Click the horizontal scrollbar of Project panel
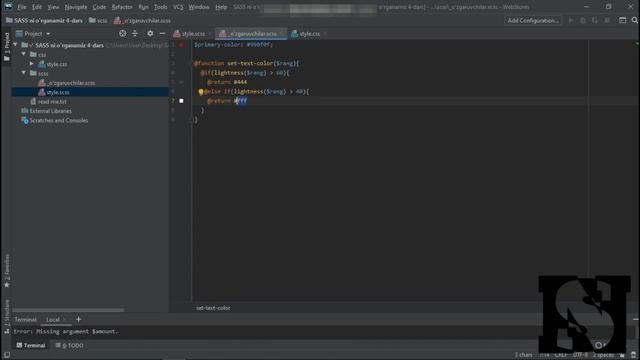640x360 pixels. 68,310
